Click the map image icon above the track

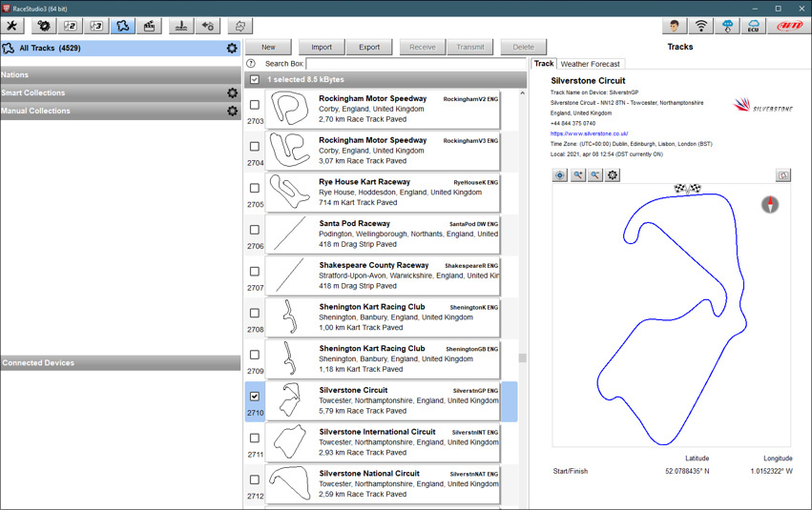pyautogui.click(x=783, y=175)
